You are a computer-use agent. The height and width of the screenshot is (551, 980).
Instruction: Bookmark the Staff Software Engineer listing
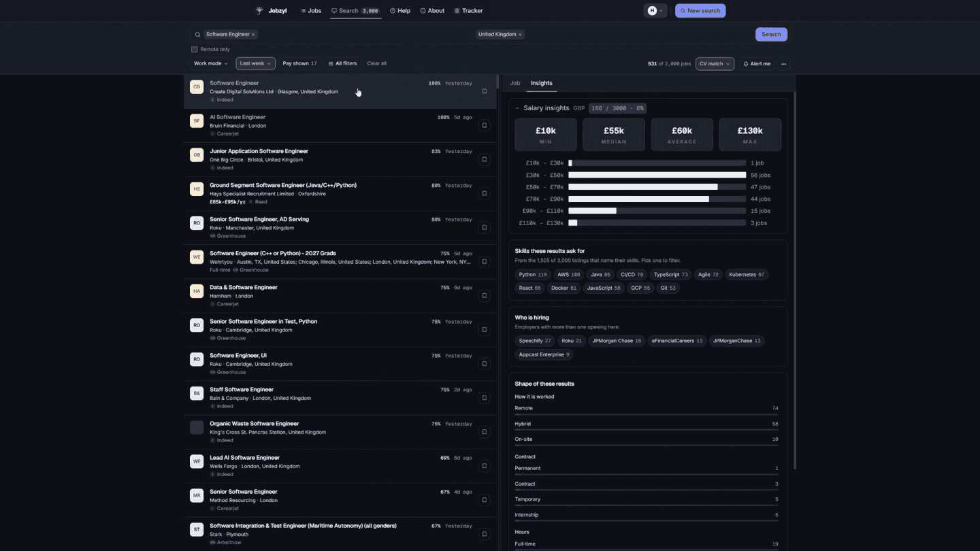click(485, 398)
